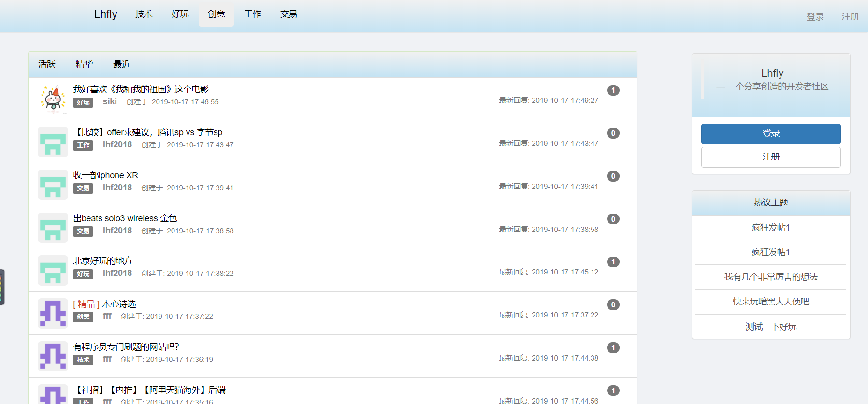Click 交易 tag on iphone XR post

(83, 188)
